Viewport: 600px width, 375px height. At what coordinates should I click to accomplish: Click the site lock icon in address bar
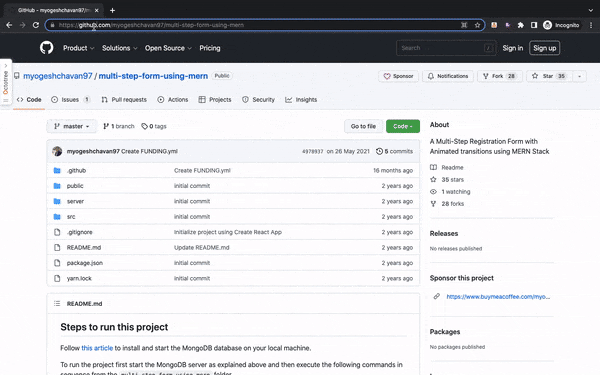52,25
